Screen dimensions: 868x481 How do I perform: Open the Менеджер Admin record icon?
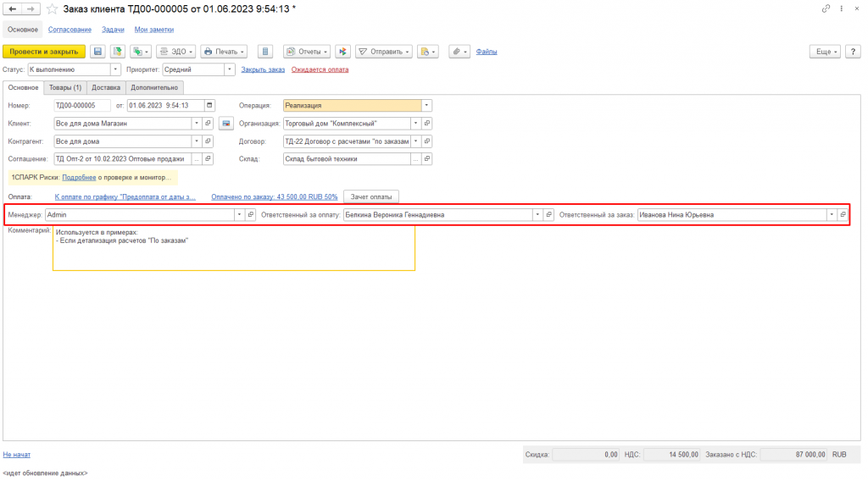coord(250,214)
